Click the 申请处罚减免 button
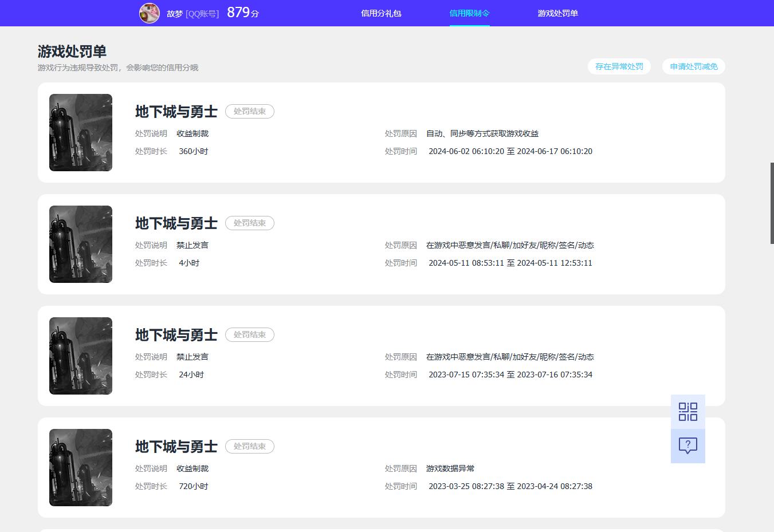774x532 pixels. (693, 66)
